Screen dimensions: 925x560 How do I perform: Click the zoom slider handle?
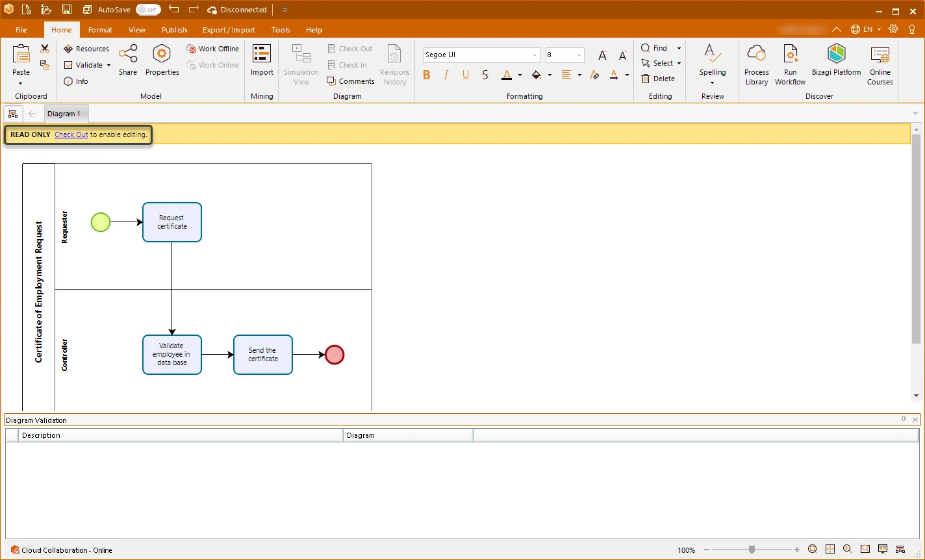coord(752,550)
